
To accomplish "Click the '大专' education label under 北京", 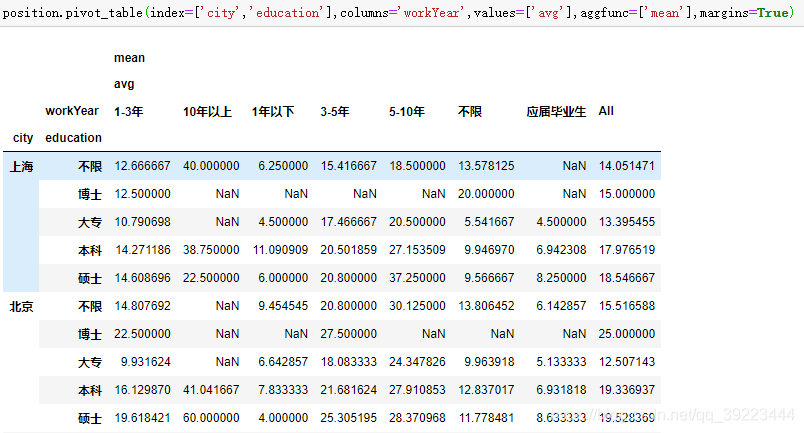I will pos(90,362).
